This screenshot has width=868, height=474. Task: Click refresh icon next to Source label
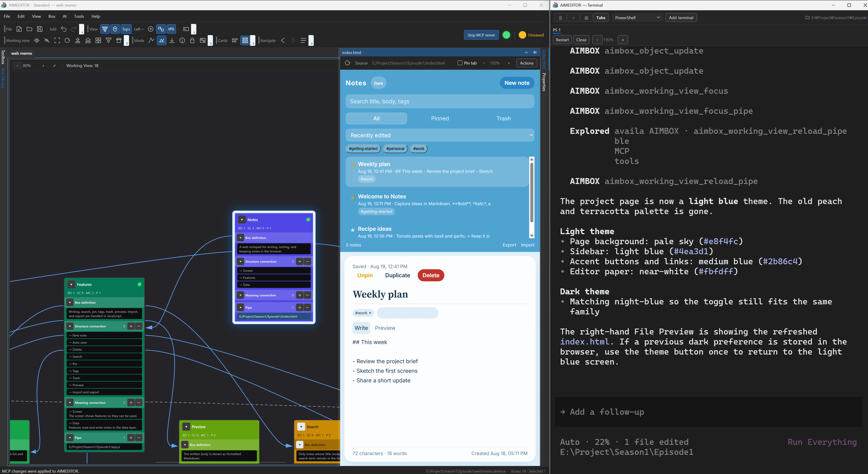348,63
